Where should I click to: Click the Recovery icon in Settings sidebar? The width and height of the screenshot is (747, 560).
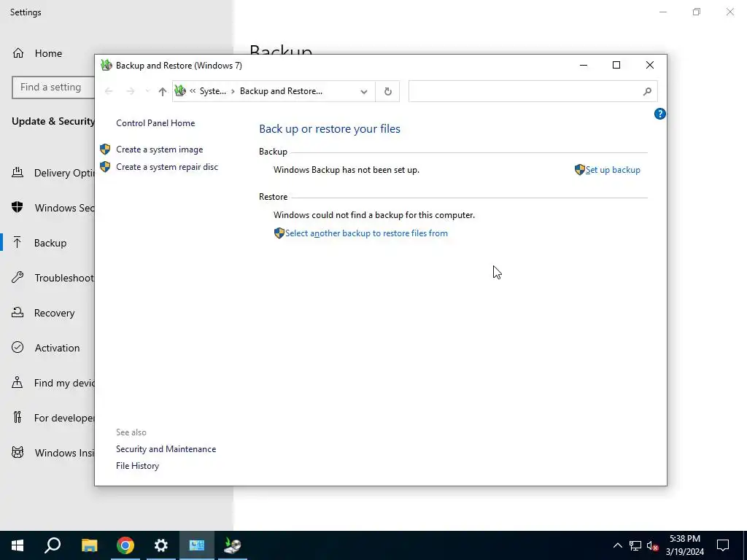(x=18, y=312)
